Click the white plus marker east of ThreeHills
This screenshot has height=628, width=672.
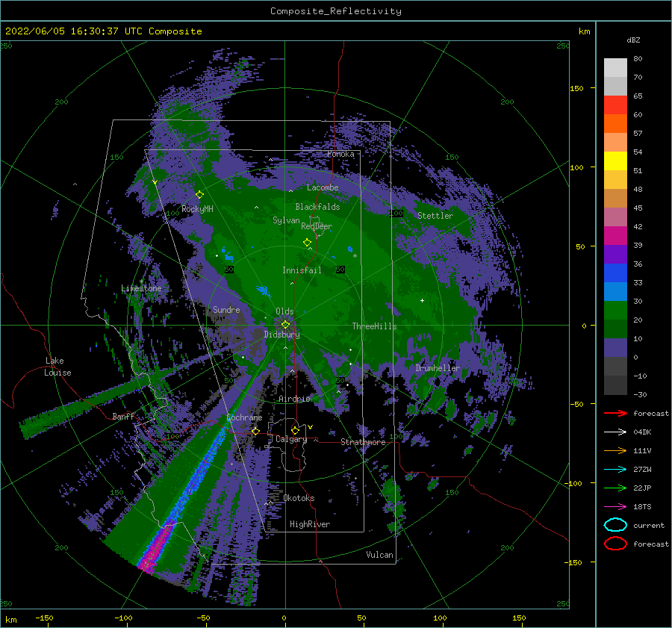(x=422, y=300)
